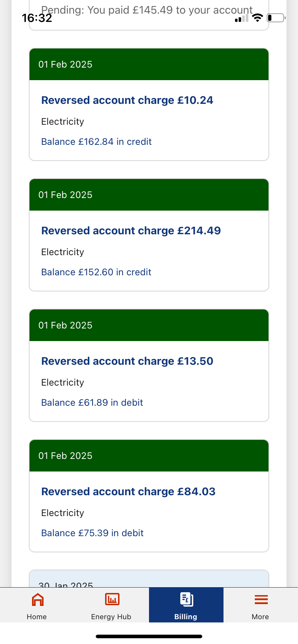Viewport: 298px width, 644px height.
Task: Tap the Wi-Fi status icon
Action: [x=257, y=18]
